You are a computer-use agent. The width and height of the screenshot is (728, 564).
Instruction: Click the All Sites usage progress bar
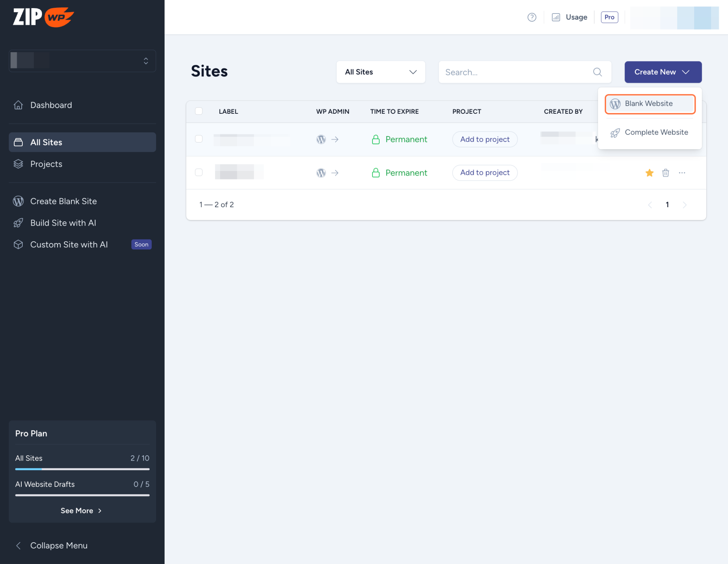point(82,469)
